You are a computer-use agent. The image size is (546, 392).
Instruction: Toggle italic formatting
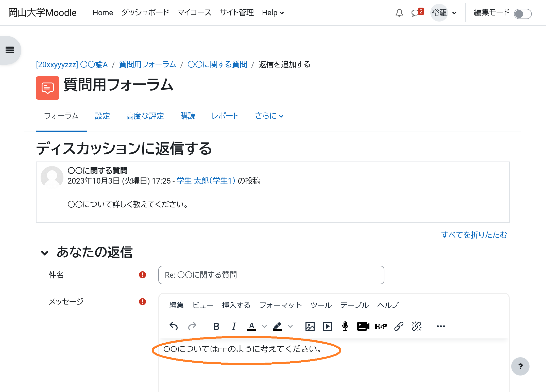(x=234, y=326)
